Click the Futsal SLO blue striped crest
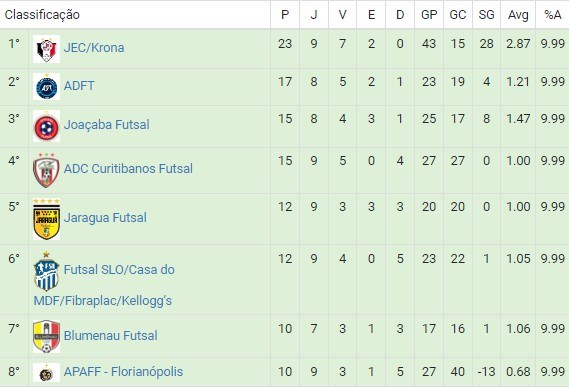Viewport: 569px width, 387px height. (x=46, y=271)
